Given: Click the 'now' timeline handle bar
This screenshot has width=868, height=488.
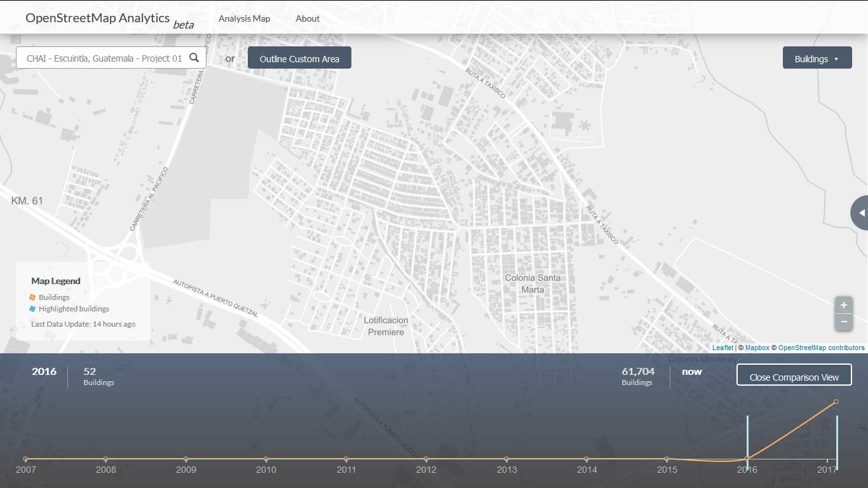Looking at the screenshot, I should [x=837, y=442].
